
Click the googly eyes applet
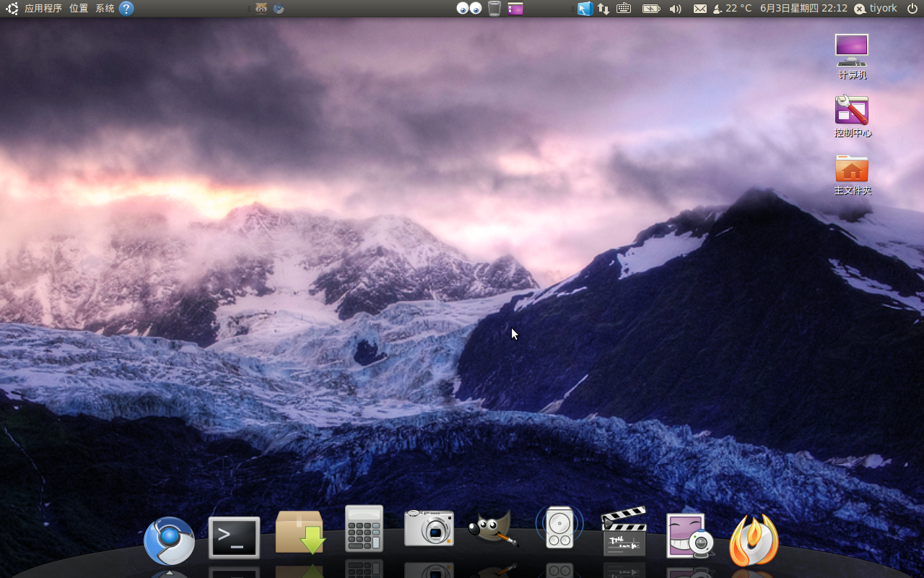[469, 9]
